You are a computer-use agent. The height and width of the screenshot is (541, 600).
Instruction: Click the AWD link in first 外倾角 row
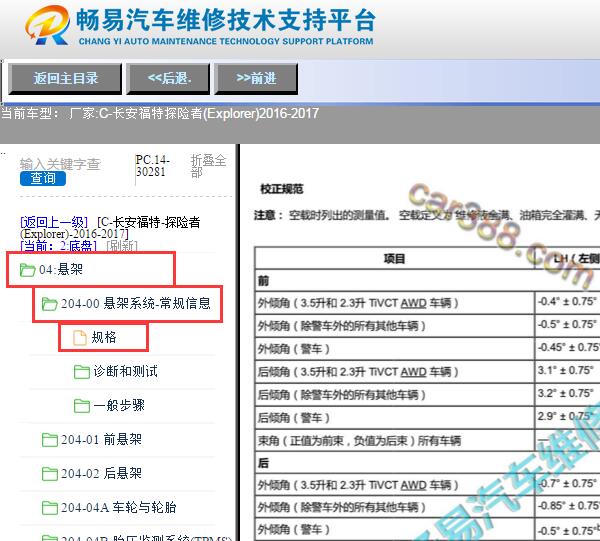[413, 303]
